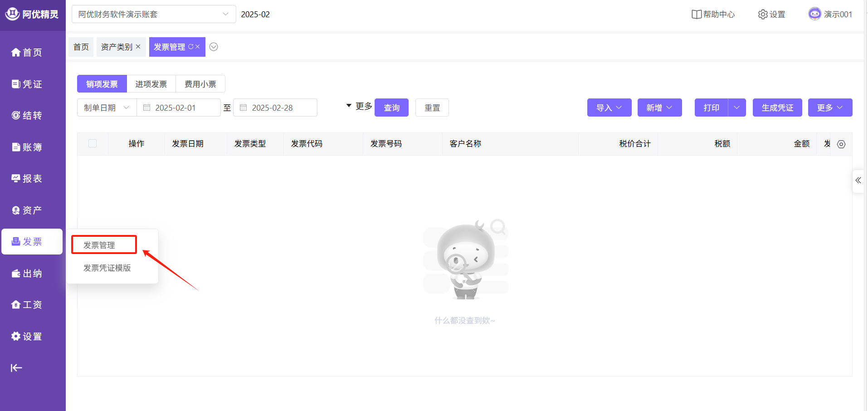The width and height of the screenshot is (868, 411).
Task: Open the 出纳 cashier sidebar item
Action: coord(27,274)
